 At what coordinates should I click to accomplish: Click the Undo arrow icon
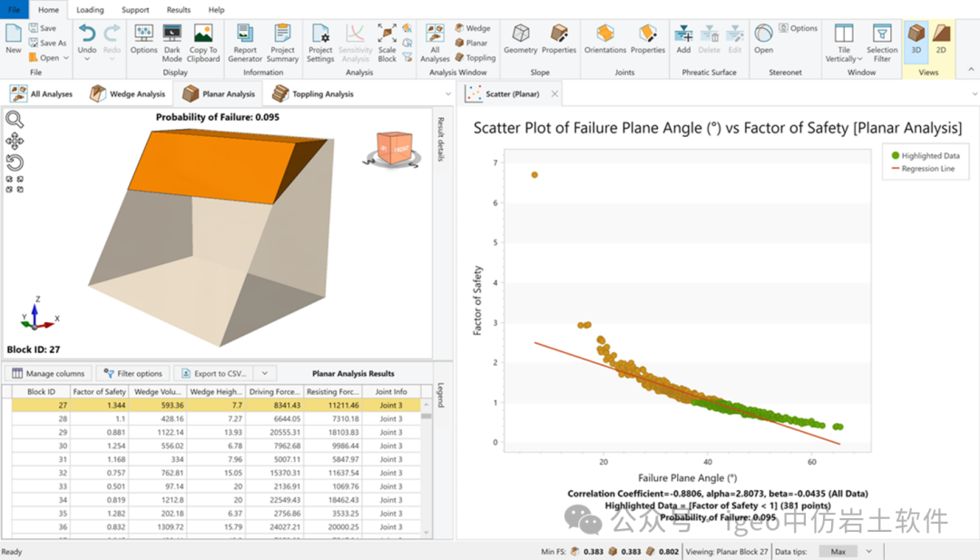pos(87,34)
